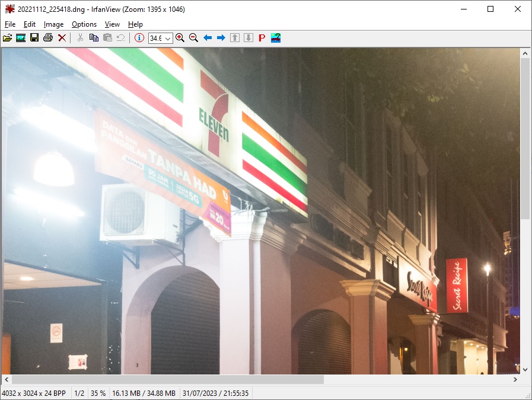Click the Open file folder icon
Image resolution: width=532 pixels, height=400 pixels.
[7, 37]
